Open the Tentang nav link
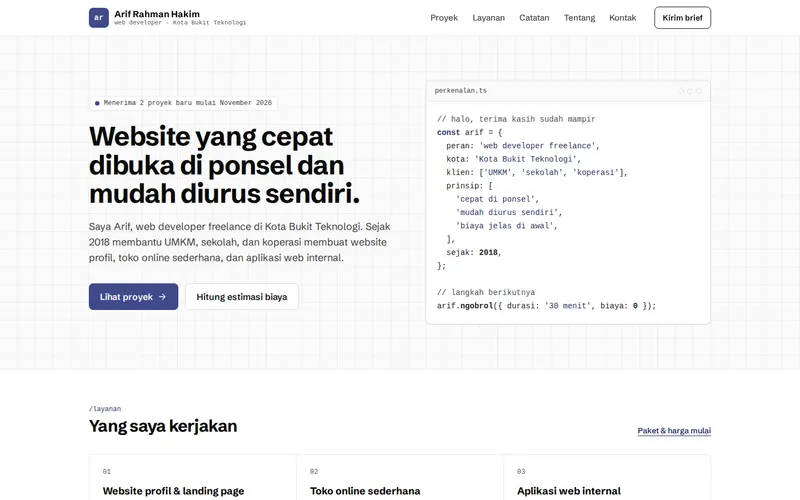The width and height of the screenshot is (800, 500). 579,18
